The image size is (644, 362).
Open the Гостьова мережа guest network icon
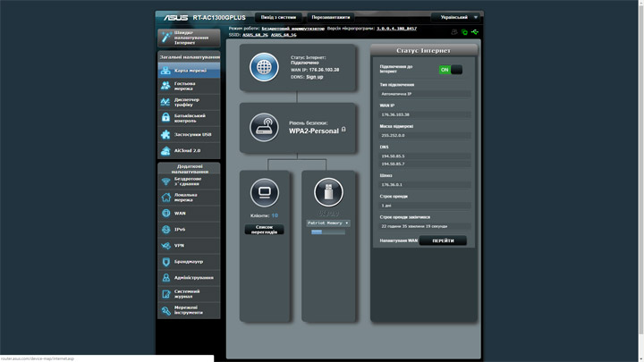click(165, 86)
